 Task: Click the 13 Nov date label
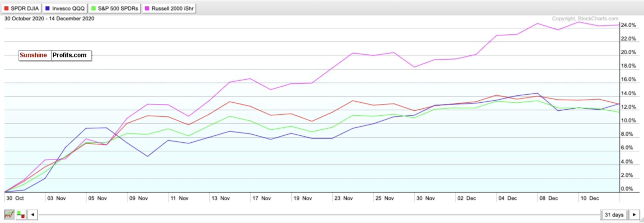221,198
